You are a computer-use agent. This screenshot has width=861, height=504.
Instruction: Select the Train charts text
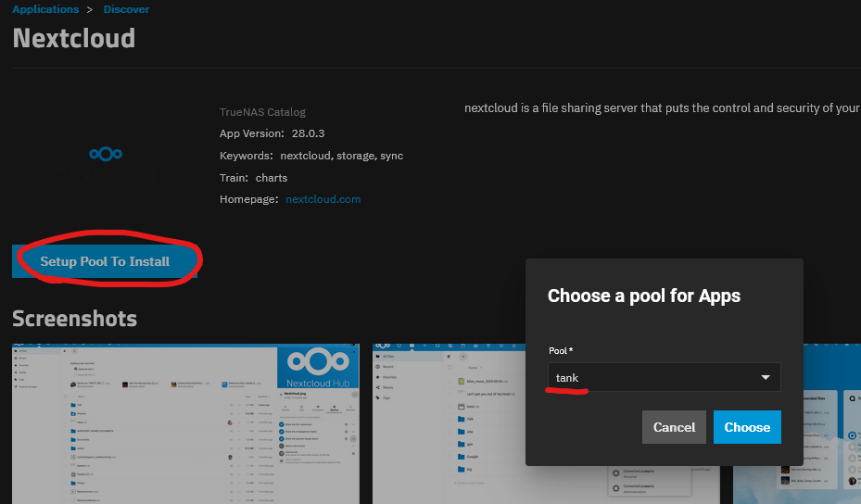(x=253, y=178)
